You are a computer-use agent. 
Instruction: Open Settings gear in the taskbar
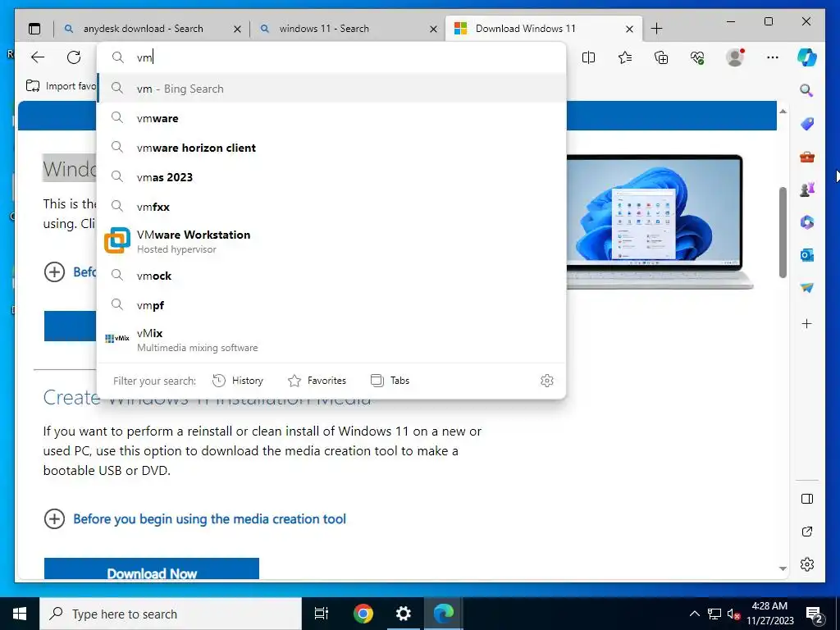point(403,614)
